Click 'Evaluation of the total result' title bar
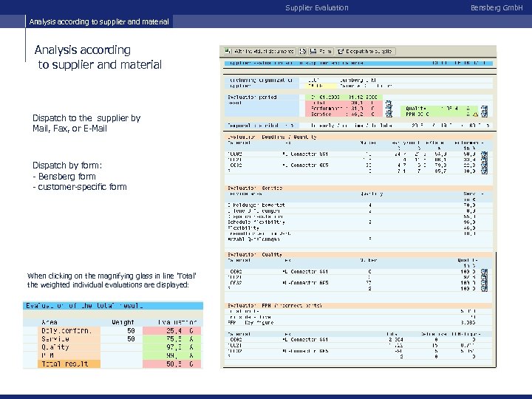Viewport: 532px width, 399px height. tap(113, 306)
